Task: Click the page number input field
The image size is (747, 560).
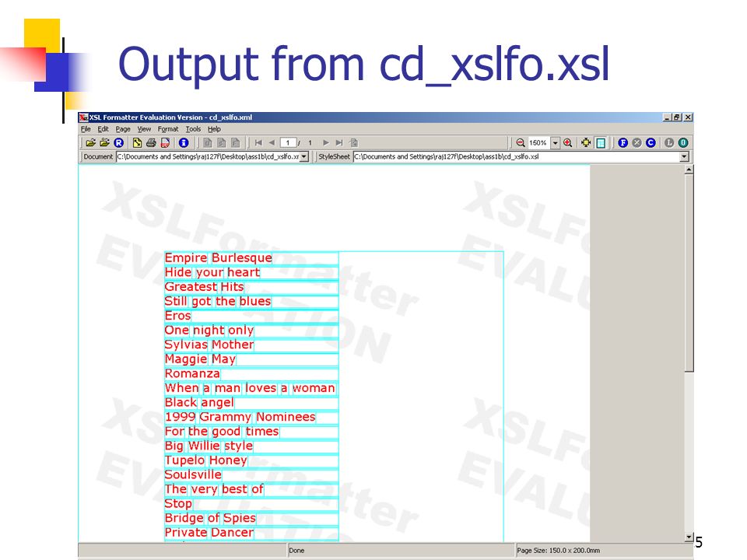Action: point(288,142)
